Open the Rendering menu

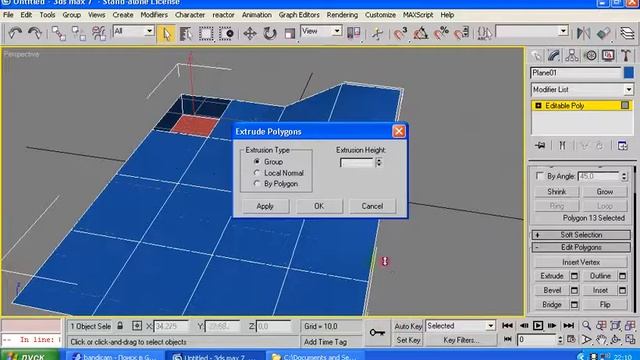342,15
